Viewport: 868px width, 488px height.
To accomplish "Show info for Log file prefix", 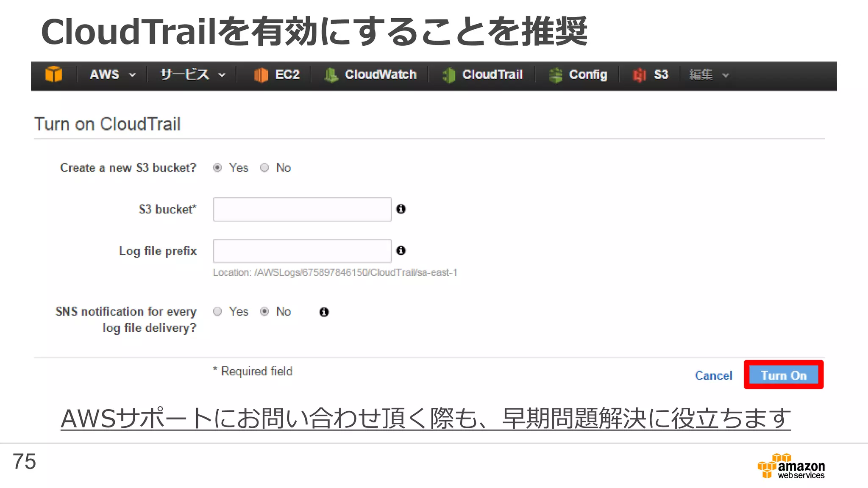I will tap(401, 250).
